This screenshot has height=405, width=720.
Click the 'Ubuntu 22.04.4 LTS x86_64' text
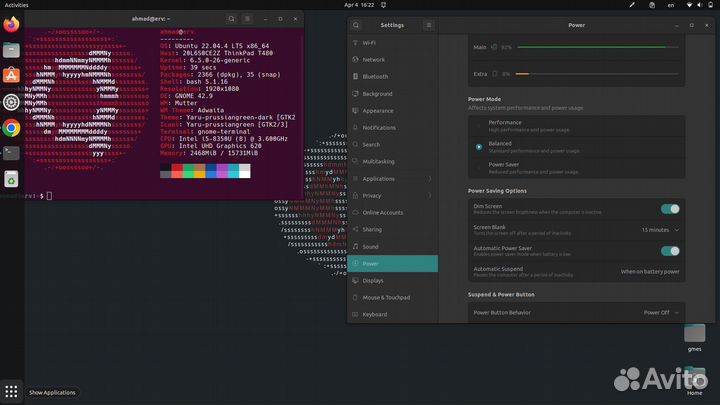tap(222, 46)
